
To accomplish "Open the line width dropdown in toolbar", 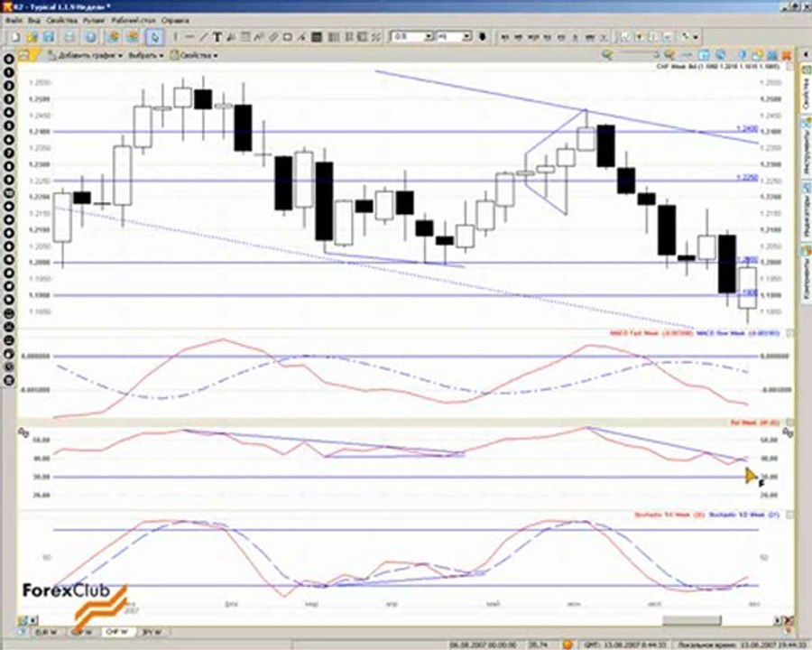I will click(429, 37).
